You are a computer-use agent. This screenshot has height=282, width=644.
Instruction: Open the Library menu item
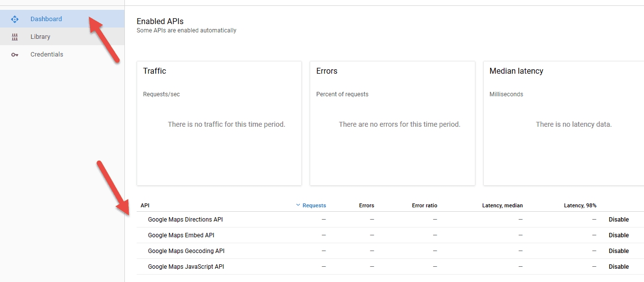click(40, 37)
